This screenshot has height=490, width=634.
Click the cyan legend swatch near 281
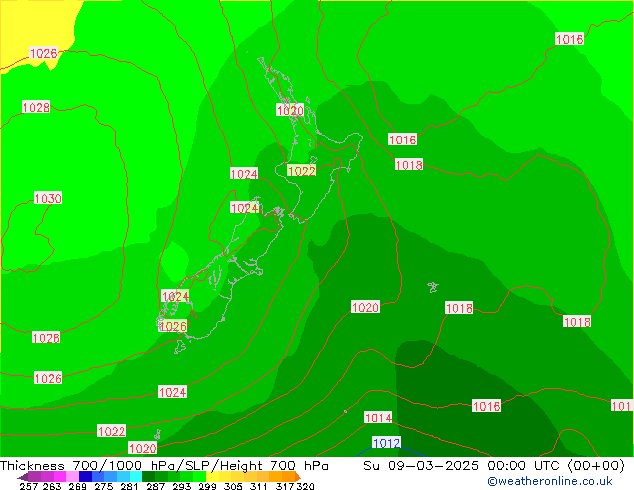[136, 476]
